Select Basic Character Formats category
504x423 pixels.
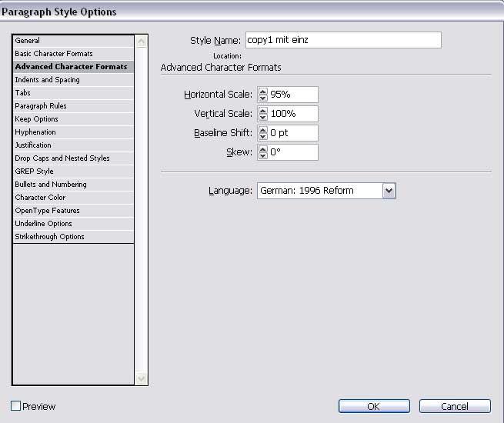pyautogui.click(x=73, y=54)
